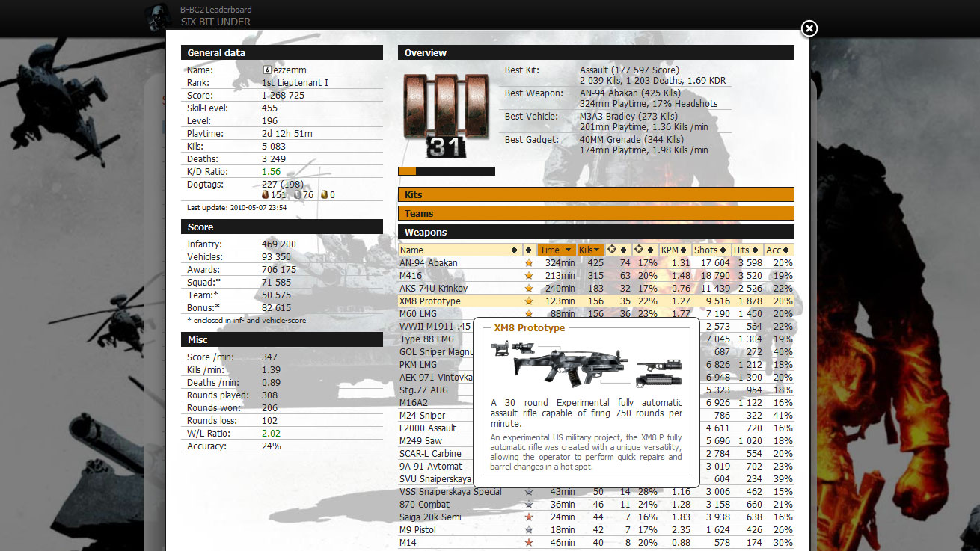Click the gold star for M60 LMG
The width and height of the screenshot is (980, 551).
pos(528,314)
